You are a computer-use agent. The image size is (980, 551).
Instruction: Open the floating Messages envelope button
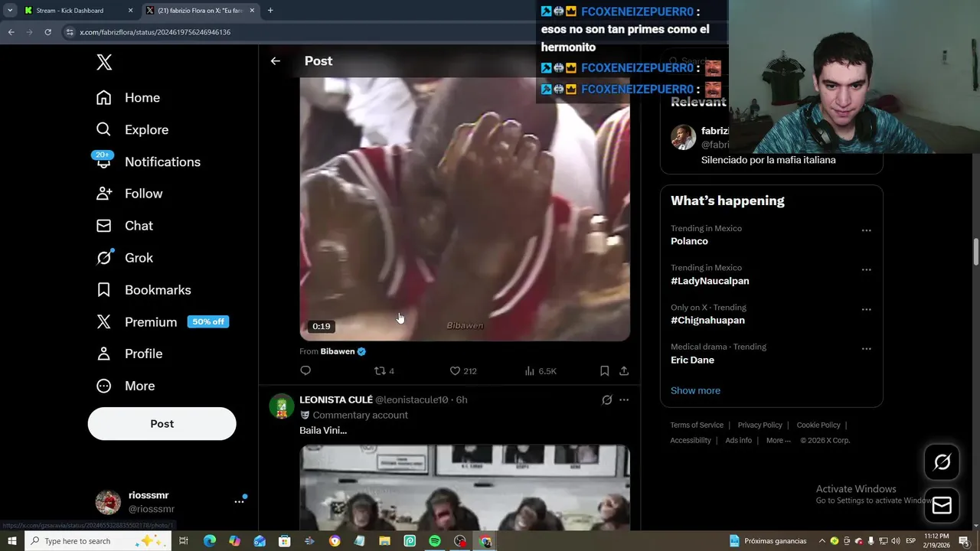942,505
